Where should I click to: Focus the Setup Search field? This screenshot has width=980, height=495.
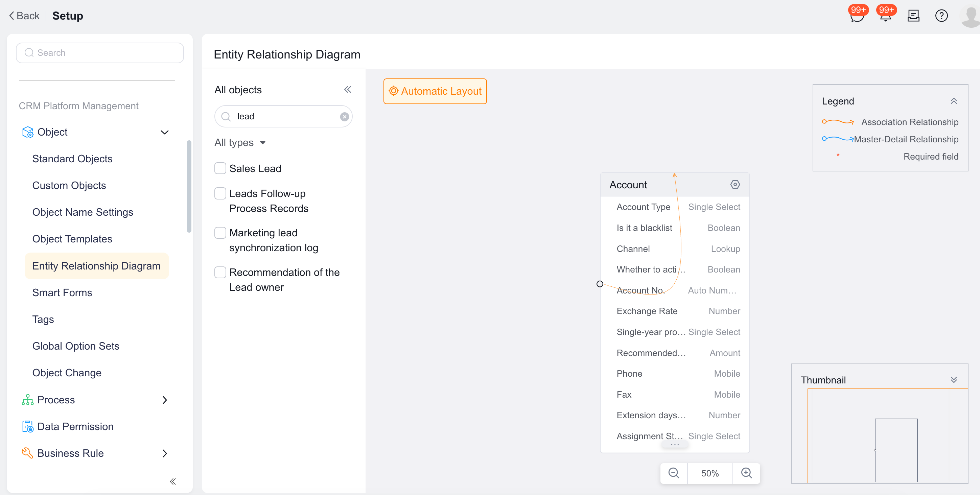point(100,53)
